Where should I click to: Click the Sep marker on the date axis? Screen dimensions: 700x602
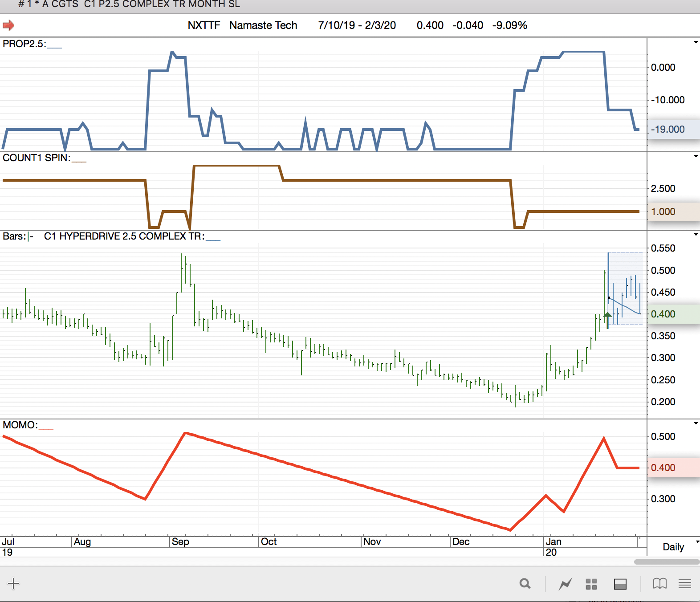coord(180,542)
